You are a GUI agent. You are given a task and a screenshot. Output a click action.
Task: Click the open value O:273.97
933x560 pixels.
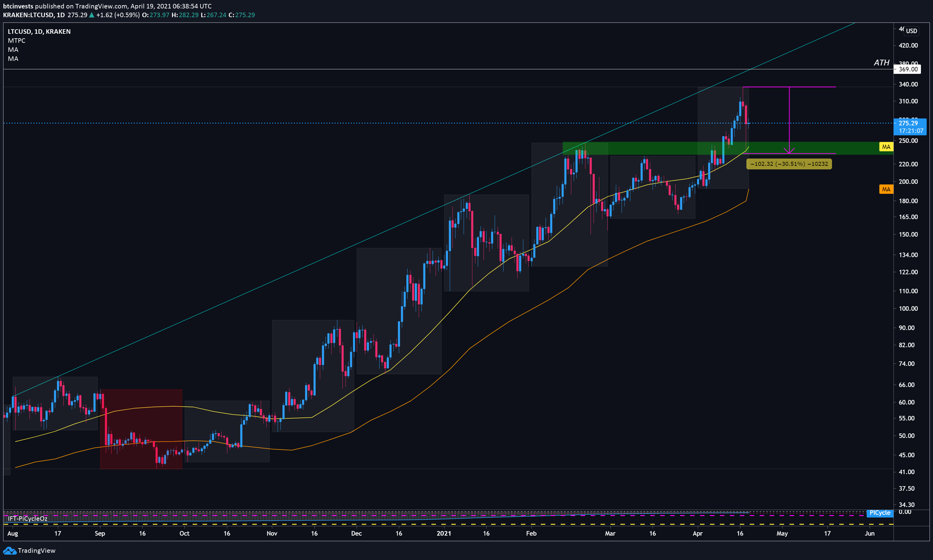[x=156, y=15]
